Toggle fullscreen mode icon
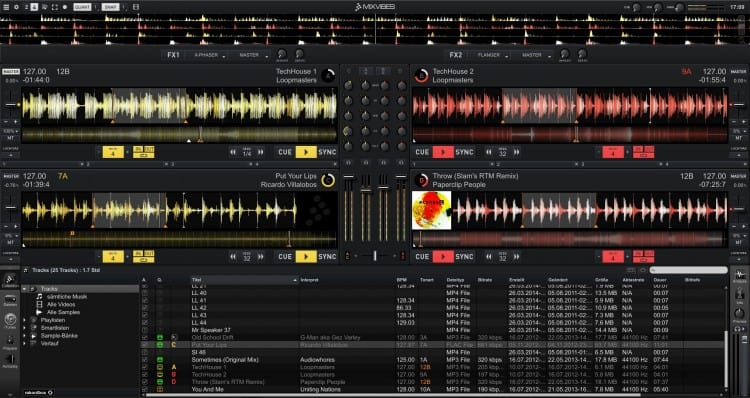The width and height of the screenshot is (750, 398). [x=55, y=7]
